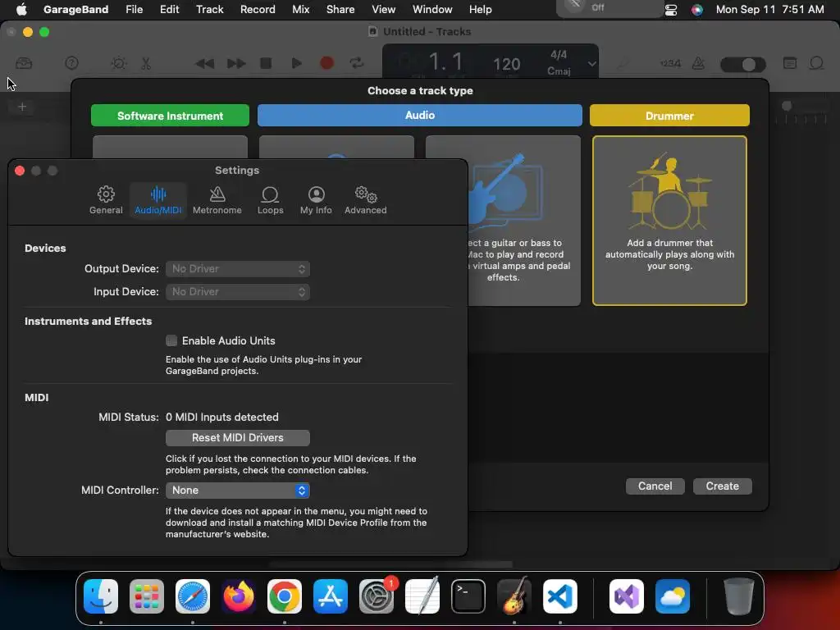Click the add track plus button
The image size is (840, 630).
pos(22,107)
